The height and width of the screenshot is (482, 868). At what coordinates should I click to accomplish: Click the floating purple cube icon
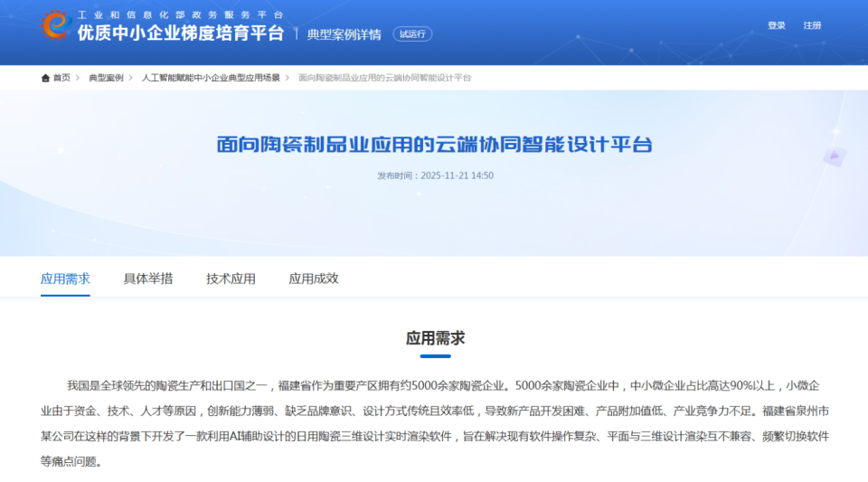coord(835,156)
